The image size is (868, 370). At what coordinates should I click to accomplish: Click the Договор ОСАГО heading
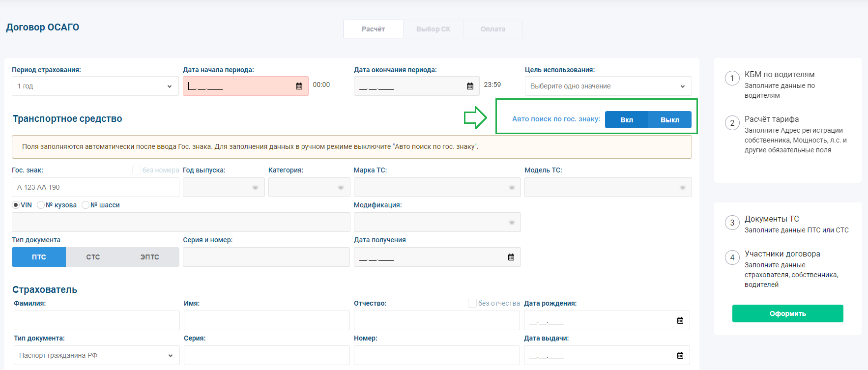pyautogui.click(x=43, y=27)
